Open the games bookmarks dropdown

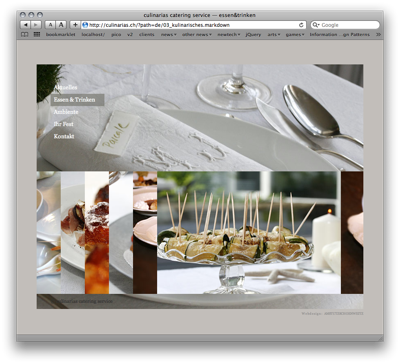pyautogui.click(x=295, y=34)
